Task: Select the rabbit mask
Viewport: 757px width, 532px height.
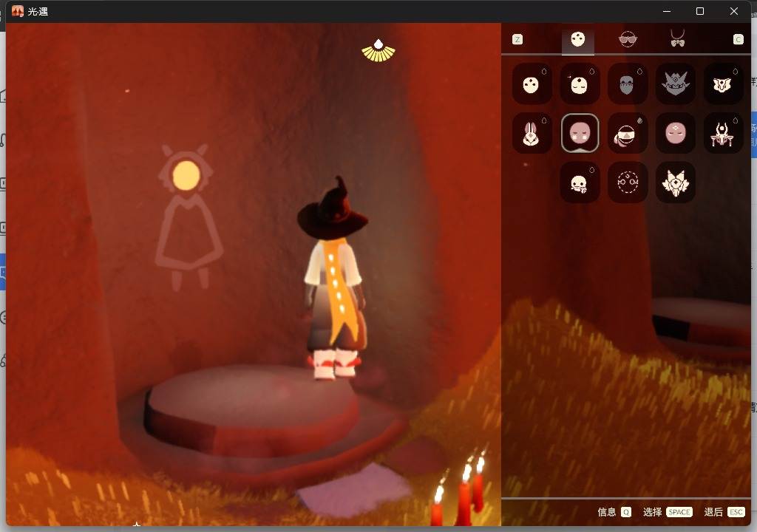Action: pos(532,133)
